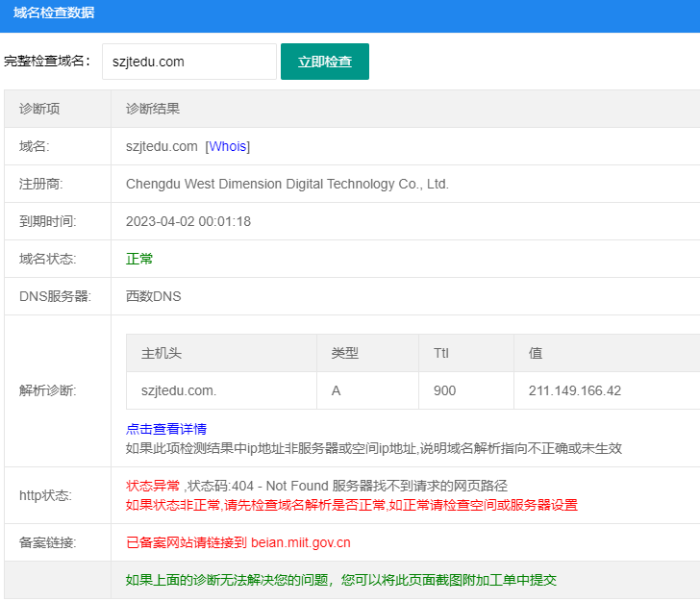The width and height of the screenshot is (700, 602).
Task: Click the green screenshot submission note
Action: point(340,580)
